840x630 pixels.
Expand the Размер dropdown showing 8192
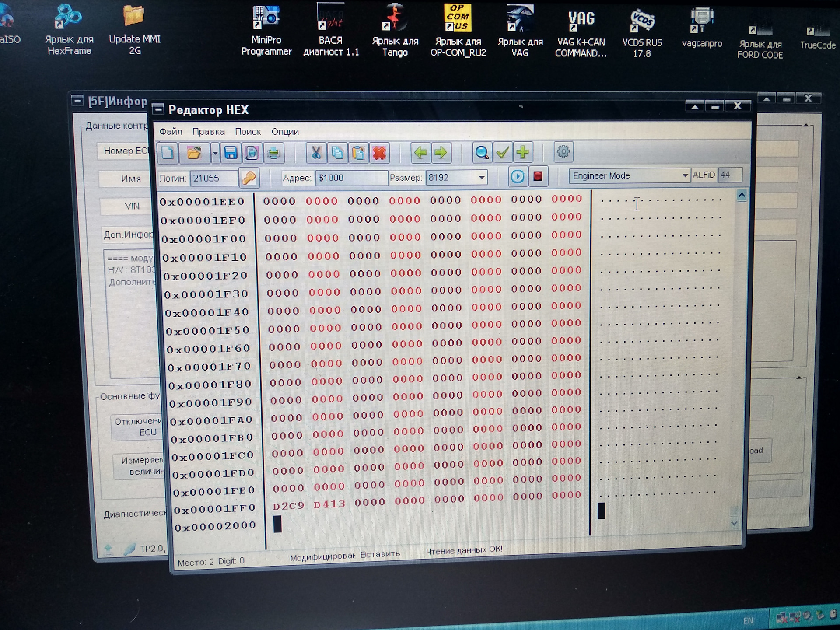click(x=481, y=178)
